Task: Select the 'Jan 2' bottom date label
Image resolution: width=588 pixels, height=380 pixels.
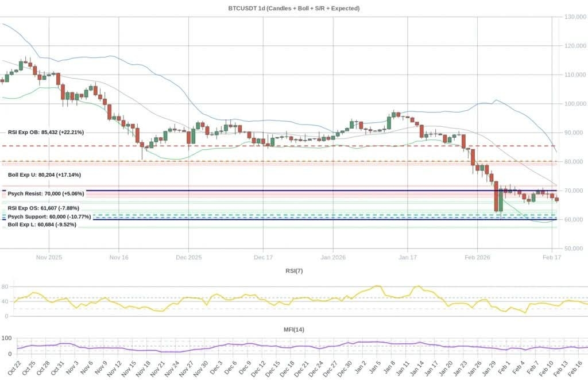Action: [362, 368]
